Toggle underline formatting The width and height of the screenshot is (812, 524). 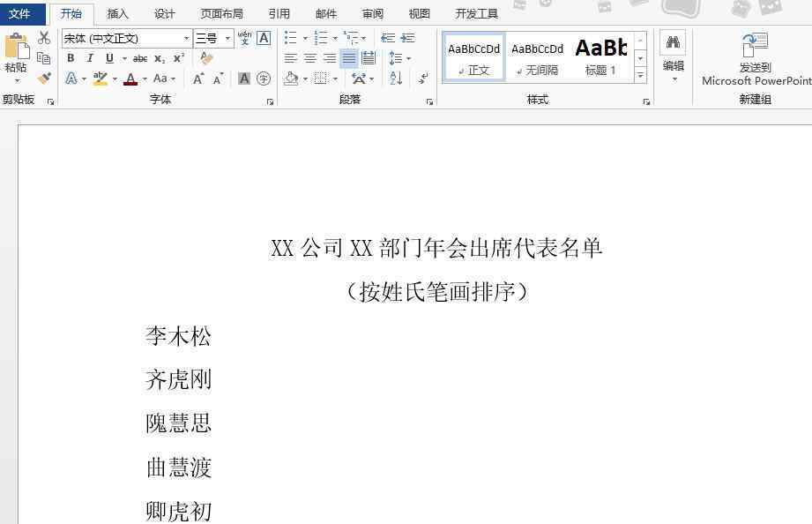[109, 58]
